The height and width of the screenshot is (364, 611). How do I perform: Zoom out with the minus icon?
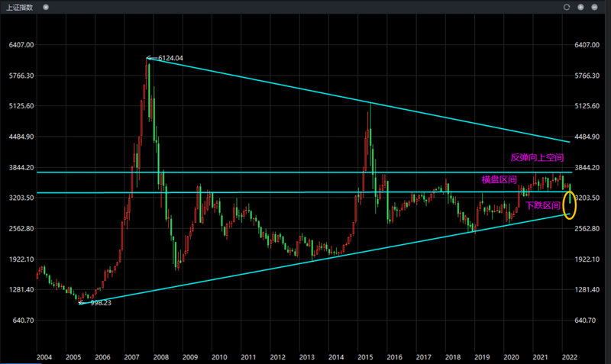tap(595, 7)
